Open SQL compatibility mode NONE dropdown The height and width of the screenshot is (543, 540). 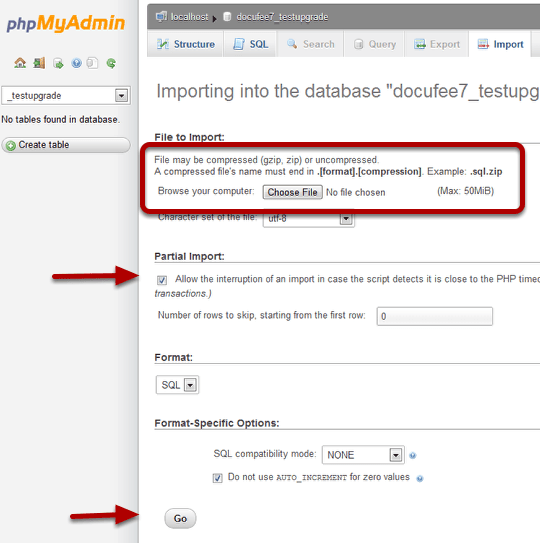pyautogui.click(x=363, y=455)
